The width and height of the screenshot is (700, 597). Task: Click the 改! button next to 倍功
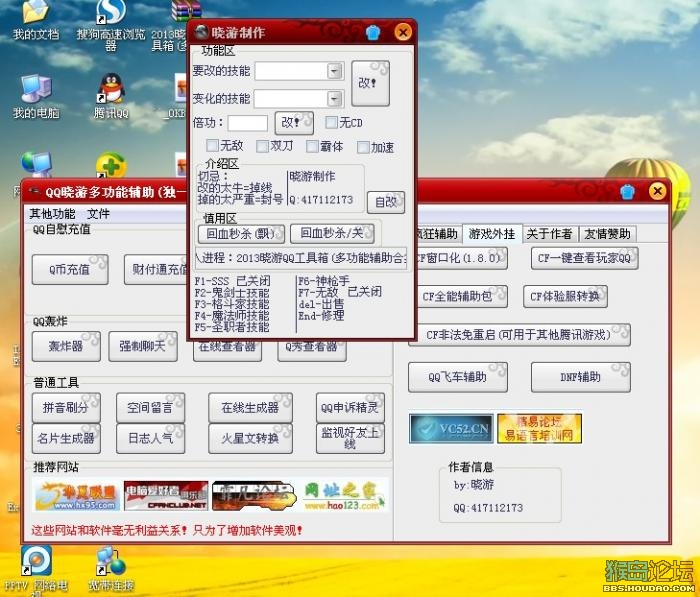coord(294,122)
